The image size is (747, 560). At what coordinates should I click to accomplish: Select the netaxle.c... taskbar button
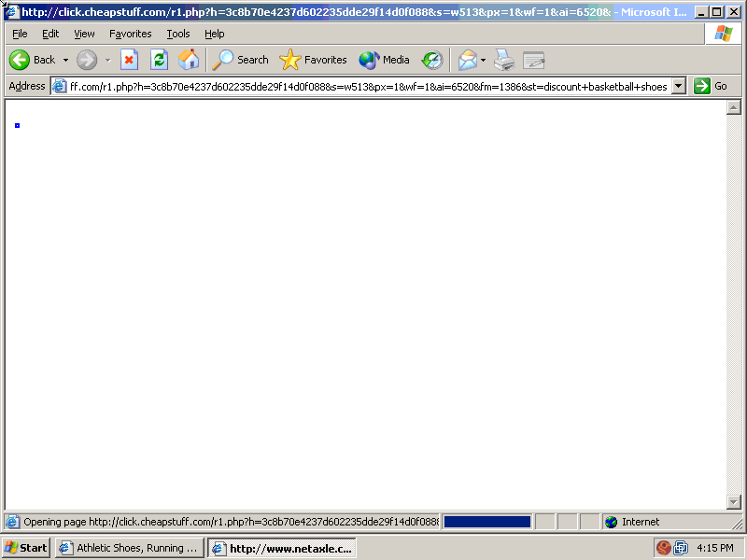point(282,548)
